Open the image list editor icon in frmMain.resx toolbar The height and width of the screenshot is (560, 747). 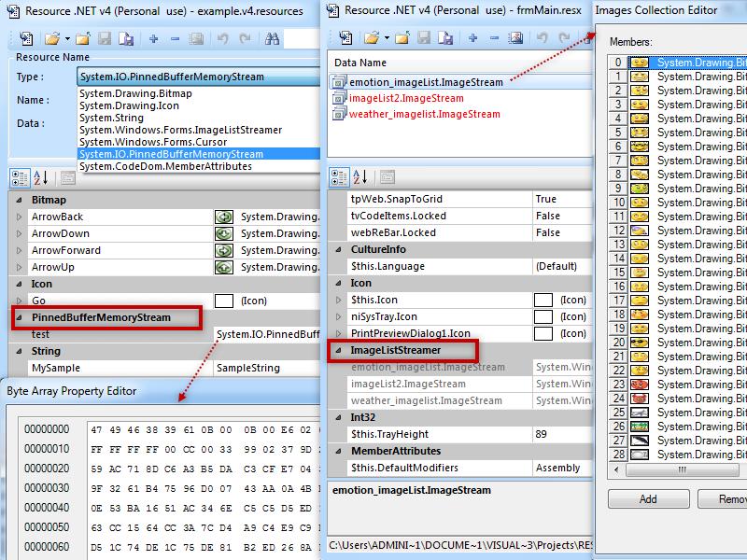click(515, 38)
